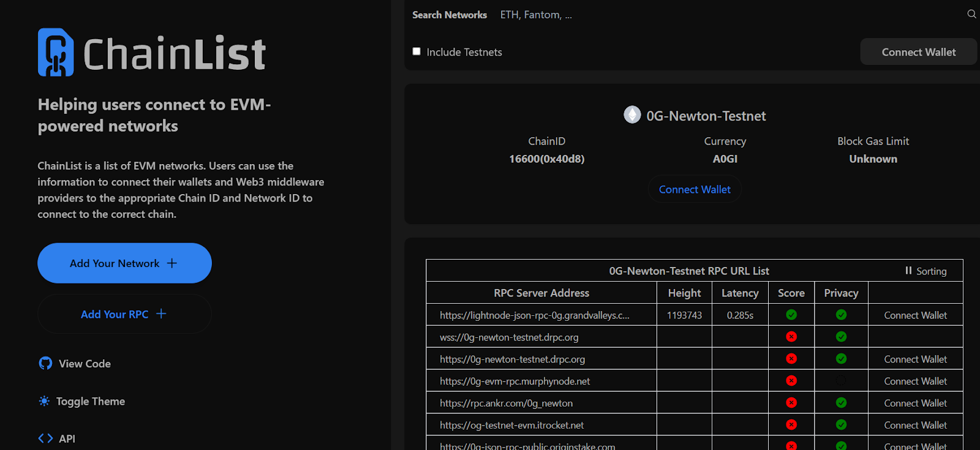Click green score check for grandvalleys RPC

pos(791,315)
